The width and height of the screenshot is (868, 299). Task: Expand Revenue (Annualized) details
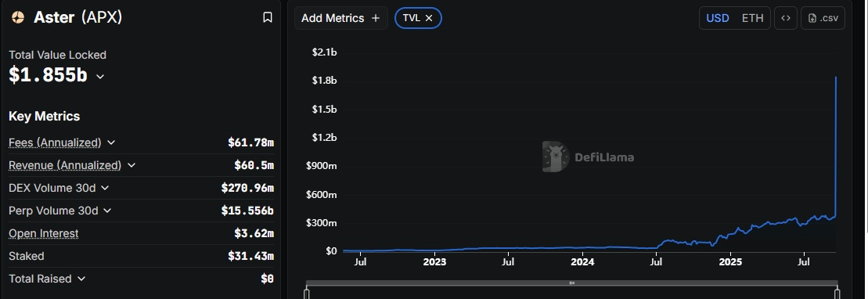pyautogui.click(x=131, y=165)
